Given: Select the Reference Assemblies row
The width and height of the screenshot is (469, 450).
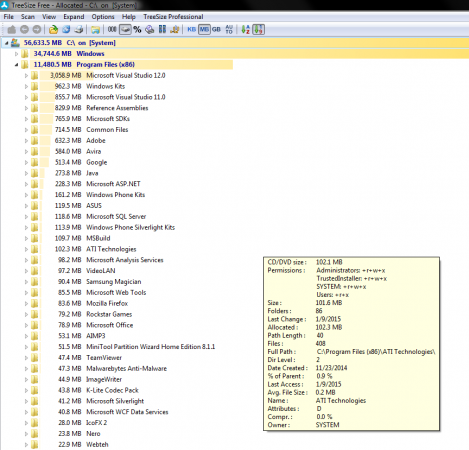Looking at the screenshot, I should (x=94, y=108).
